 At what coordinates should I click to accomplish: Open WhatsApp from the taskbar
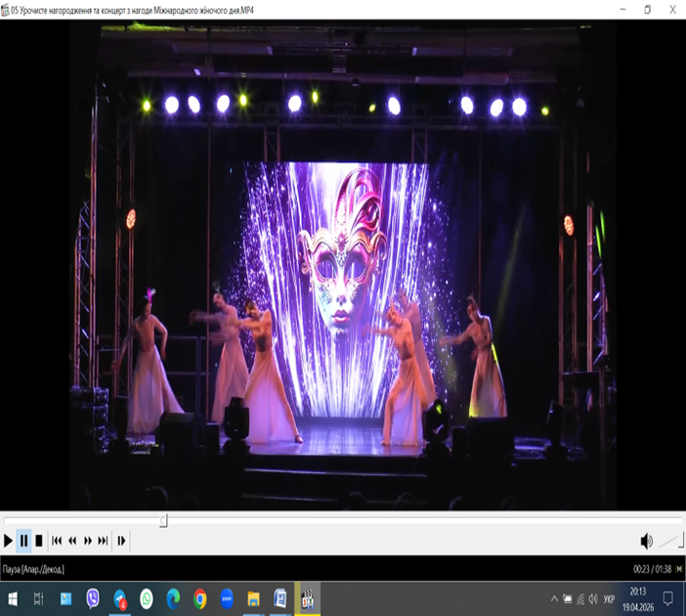[x=147, y=598]
